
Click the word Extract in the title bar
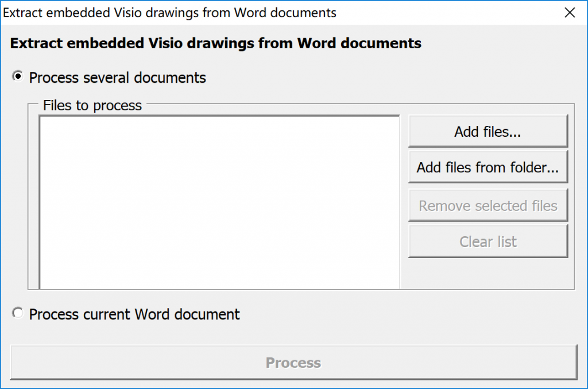point(22,13)
